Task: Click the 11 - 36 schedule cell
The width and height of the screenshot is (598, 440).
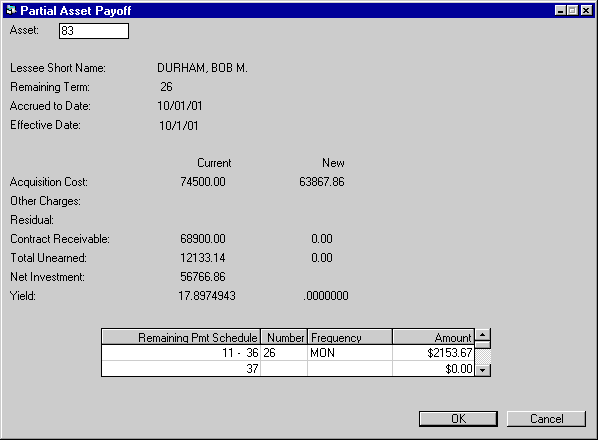Action: pyautogui.click(x=181, y=353)
